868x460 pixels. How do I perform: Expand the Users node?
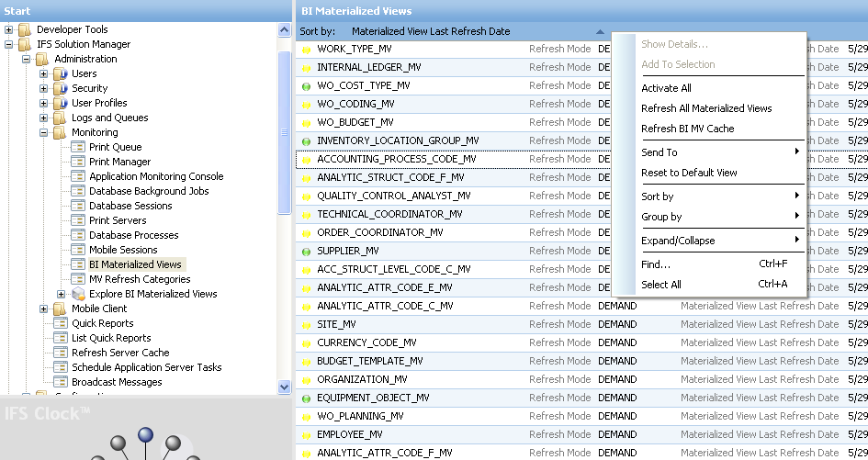(44, 73)
